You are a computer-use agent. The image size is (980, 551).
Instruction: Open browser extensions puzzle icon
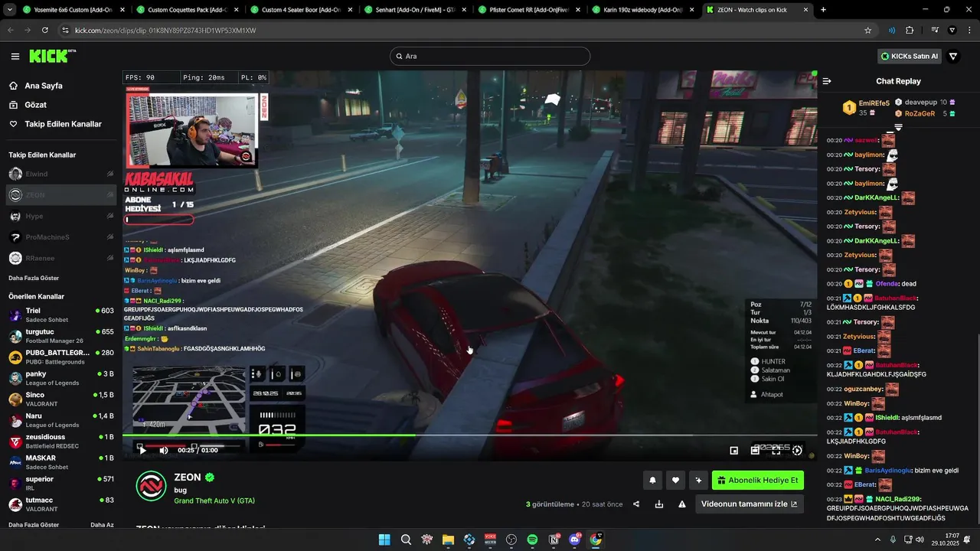[x=910, y=30]
